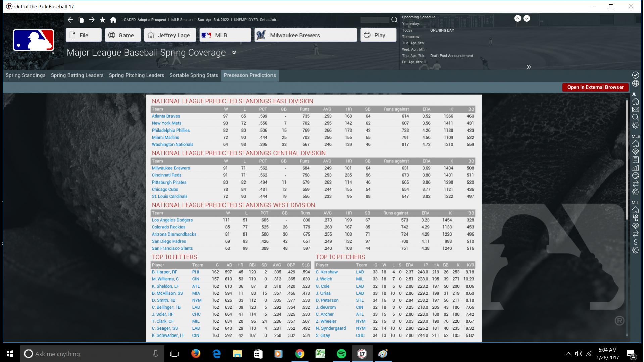Go back with the left arrow icon
The height and width of the screenshot is (362, 644).
point(70,20)
